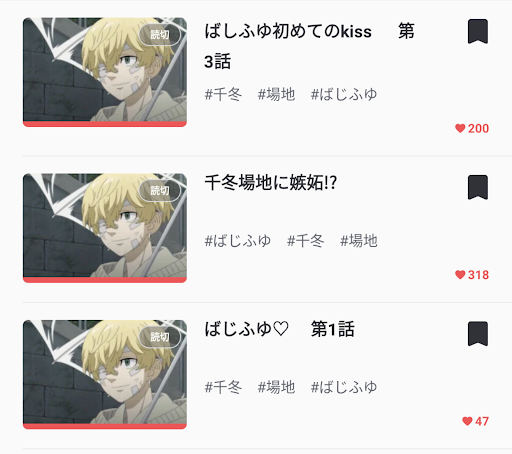The height and width of the screenshot is (454, 512).
Task: Open thumbnail of ばしふゆ初めてのkiss 第3話
Action: pyautogui.click(x=105, y=72)
